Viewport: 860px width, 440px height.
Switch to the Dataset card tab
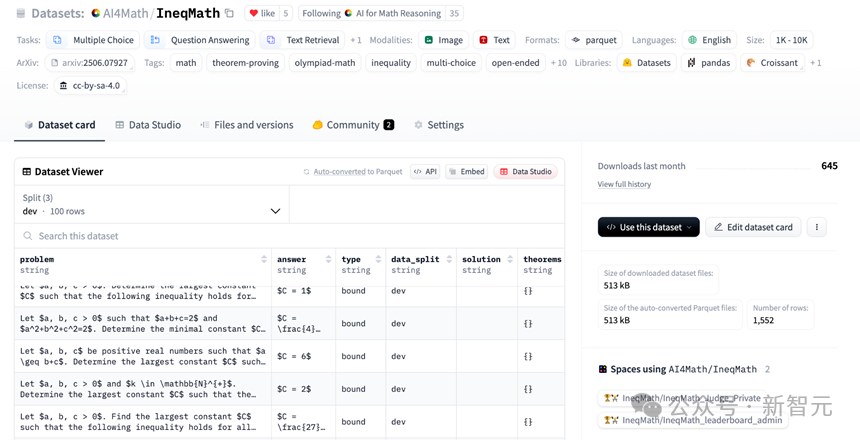60,125
